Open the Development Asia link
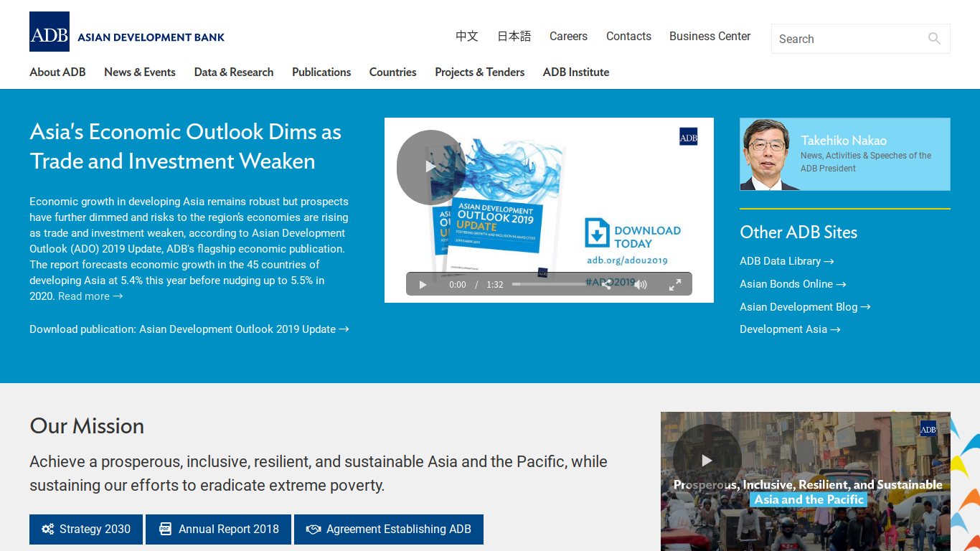The height and width of the screenshot is (551, 980). click(790, 329)
